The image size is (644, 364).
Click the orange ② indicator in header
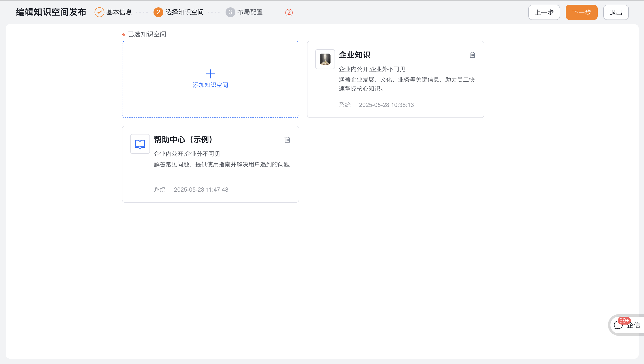pyautogui.click(x=289, y=13)
